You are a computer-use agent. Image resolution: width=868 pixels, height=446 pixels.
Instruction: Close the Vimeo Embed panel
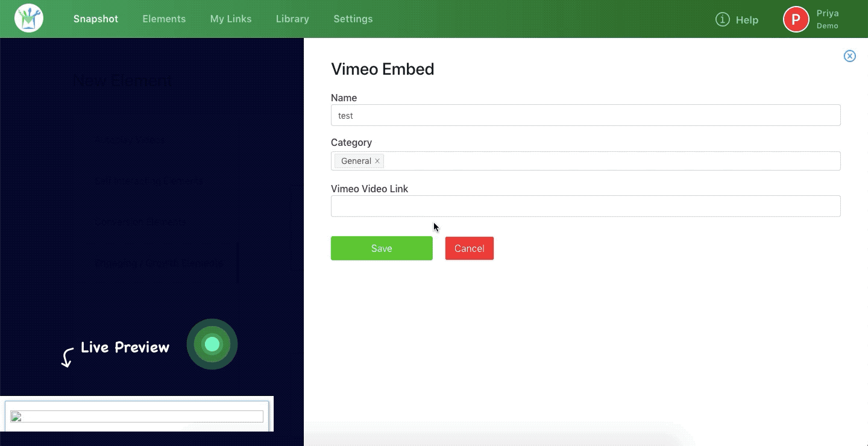pyautogui.click(x=849, y=56)
